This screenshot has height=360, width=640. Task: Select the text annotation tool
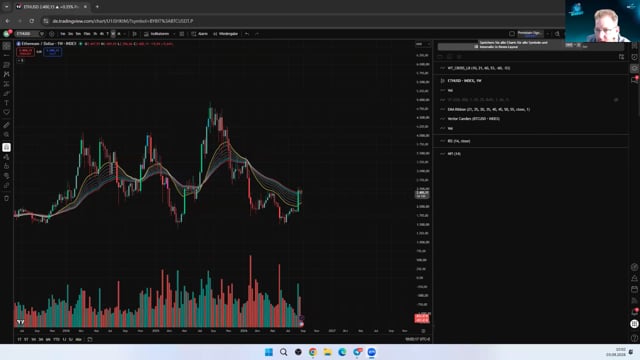tap(7, 103)
